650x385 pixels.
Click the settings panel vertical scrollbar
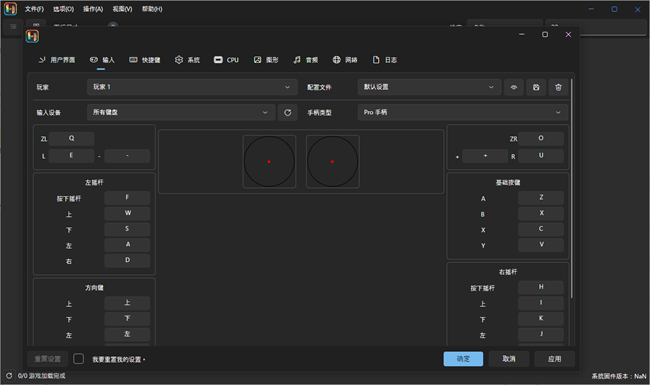(x=572, y=188)
